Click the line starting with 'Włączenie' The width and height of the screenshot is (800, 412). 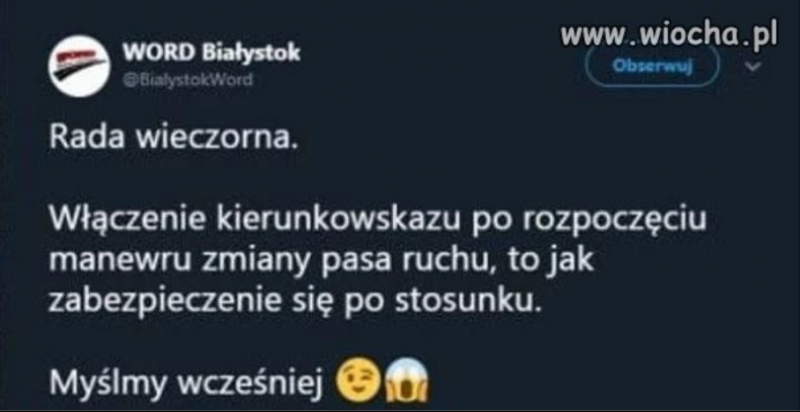tap(378, 222)
